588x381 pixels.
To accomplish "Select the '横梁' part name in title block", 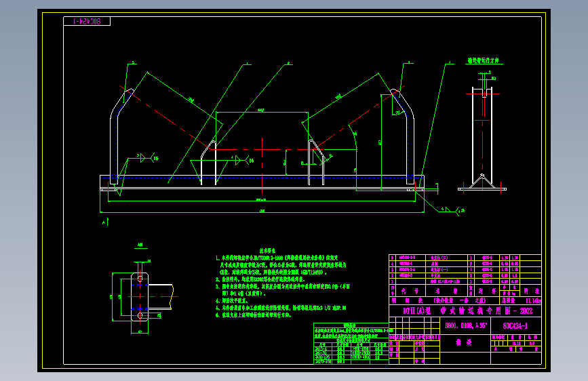I will coord(463,342).
